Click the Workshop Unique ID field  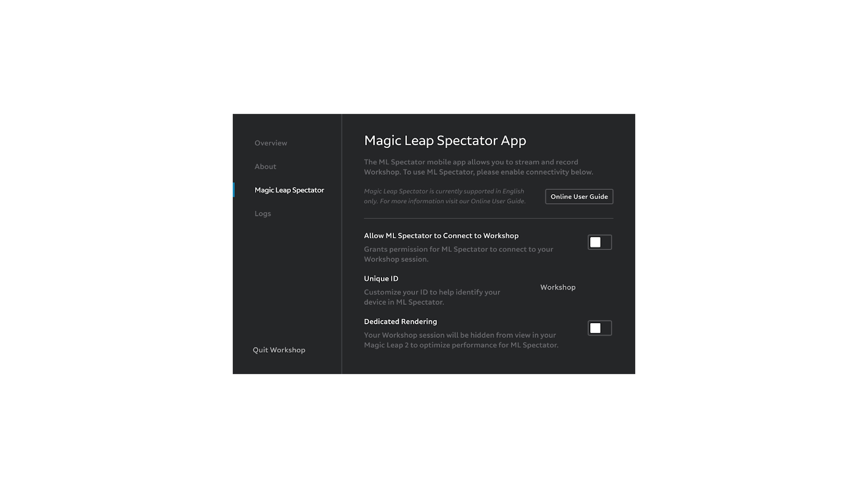pos(558,287)
